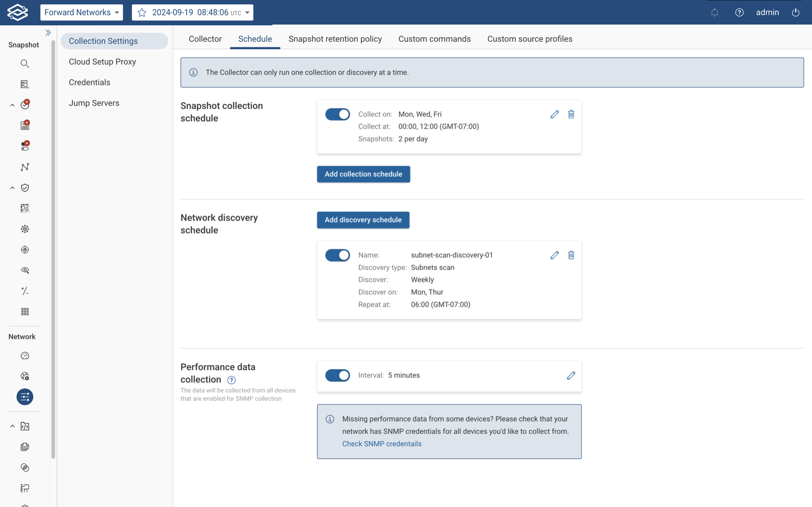Click the help question mark in header
812x507 pixels.
(x=739, y=13)
